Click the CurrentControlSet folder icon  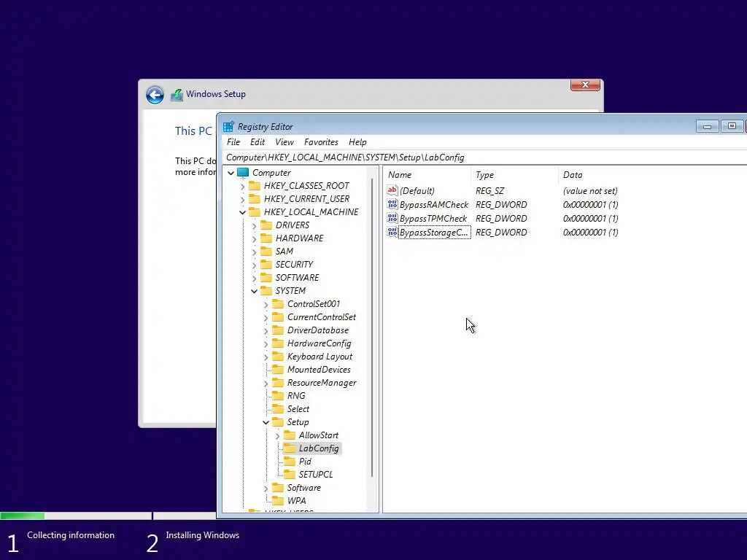[x=278, y=316]
